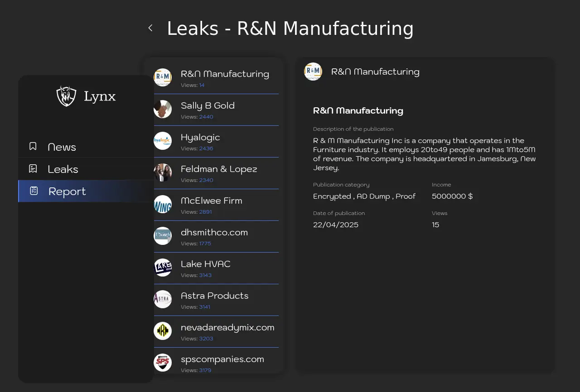Click the Hyalogic logo in list

pos(163,141)
